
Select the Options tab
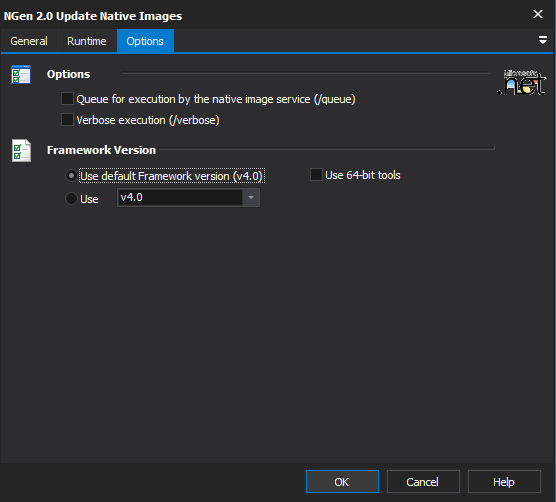(145, 41)
